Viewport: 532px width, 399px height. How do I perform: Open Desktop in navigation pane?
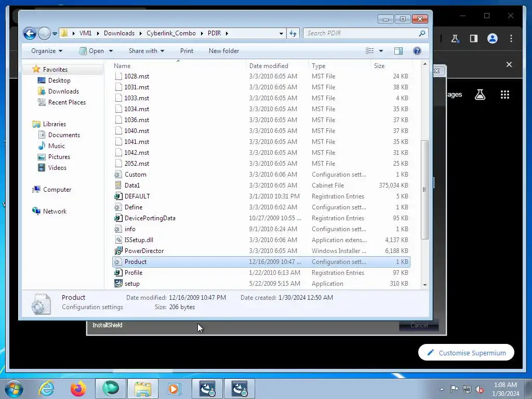pos(59,81)
